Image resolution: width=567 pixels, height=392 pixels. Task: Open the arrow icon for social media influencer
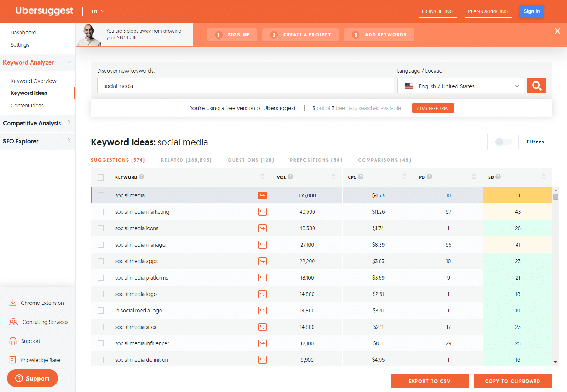[262, 343]
